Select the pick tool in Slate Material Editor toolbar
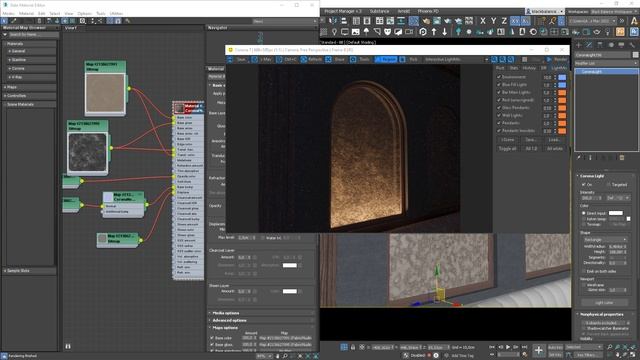640x360 pixels. pyautogui.click(x=4, y=21)
